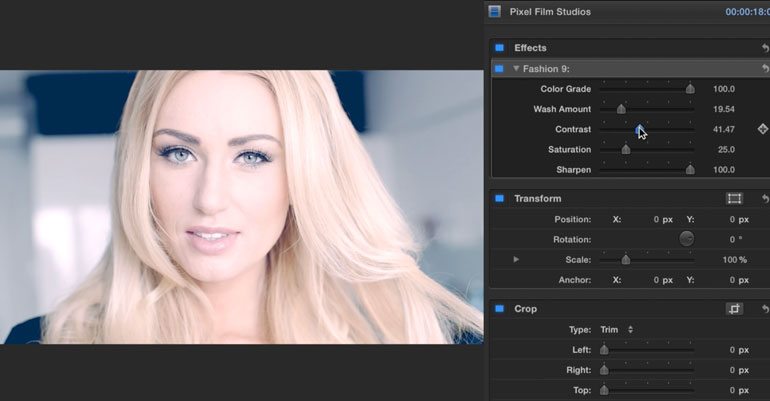Click the Crop Top slider handle
The height and width of the screenshot is (401, 770).
coord(604,390)
